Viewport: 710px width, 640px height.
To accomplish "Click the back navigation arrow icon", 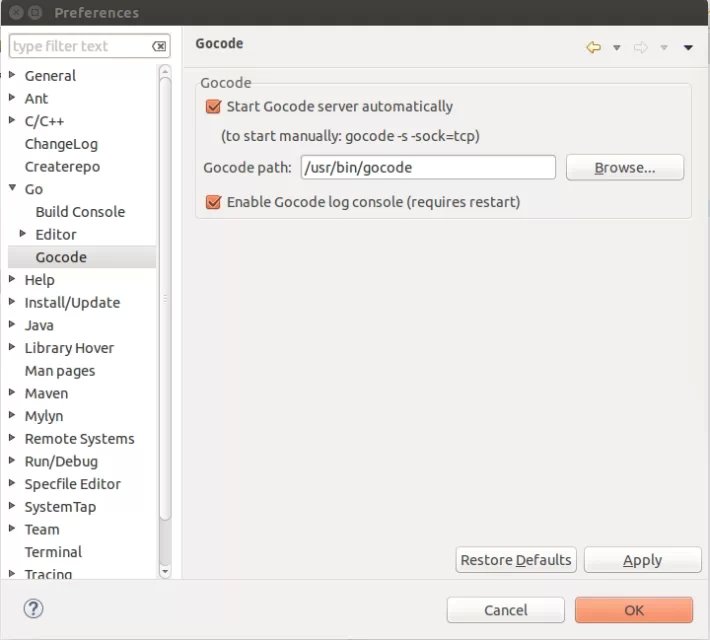I will [593, 47].
